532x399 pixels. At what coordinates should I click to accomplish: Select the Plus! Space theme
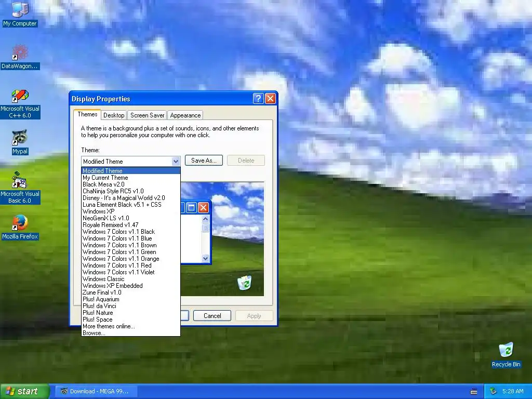tap(130, 320)
